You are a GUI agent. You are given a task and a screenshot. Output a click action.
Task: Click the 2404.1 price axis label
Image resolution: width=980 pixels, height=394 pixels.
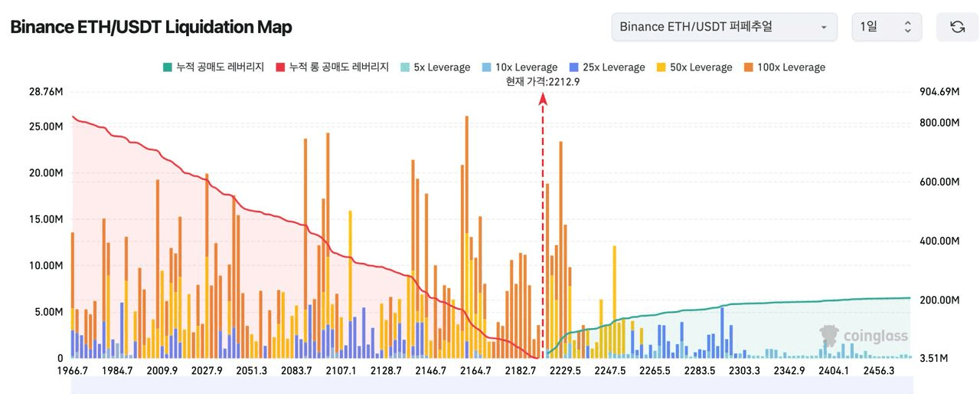point(833,371)
